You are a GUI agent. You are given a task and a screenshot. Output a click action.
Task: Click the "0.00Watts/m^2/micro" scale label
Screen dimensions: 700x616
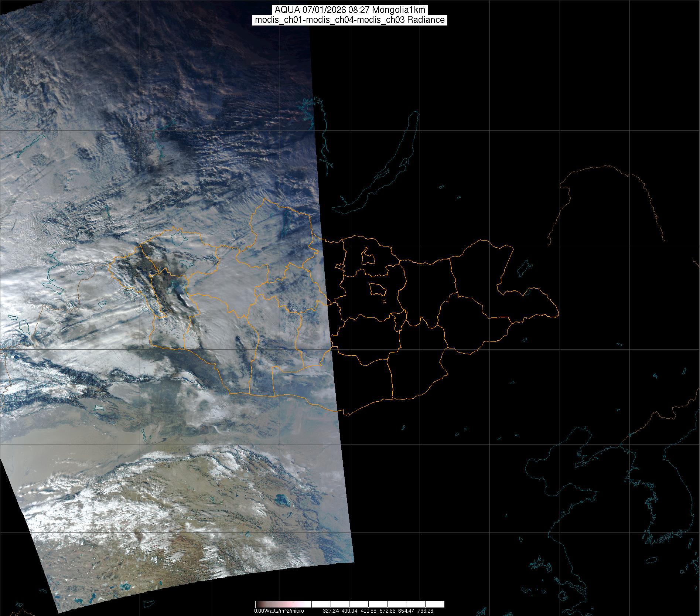(279, 611)
